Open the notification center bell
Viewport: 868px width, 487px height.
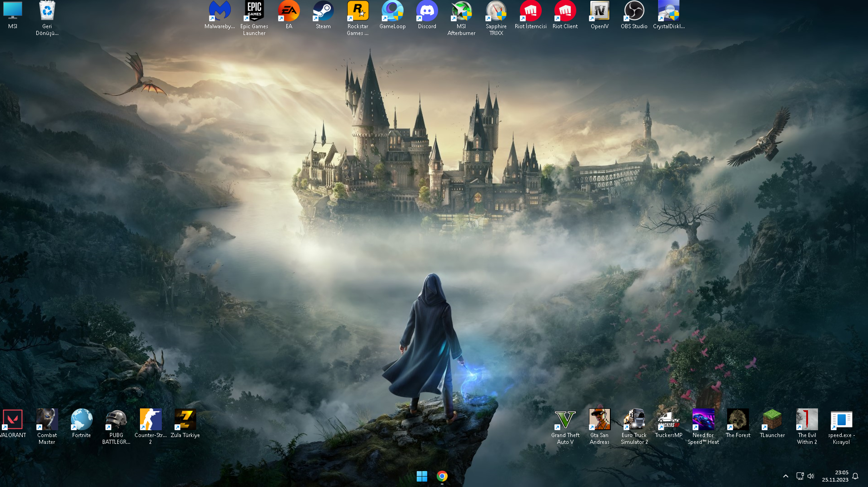click(x=855, y=476)
